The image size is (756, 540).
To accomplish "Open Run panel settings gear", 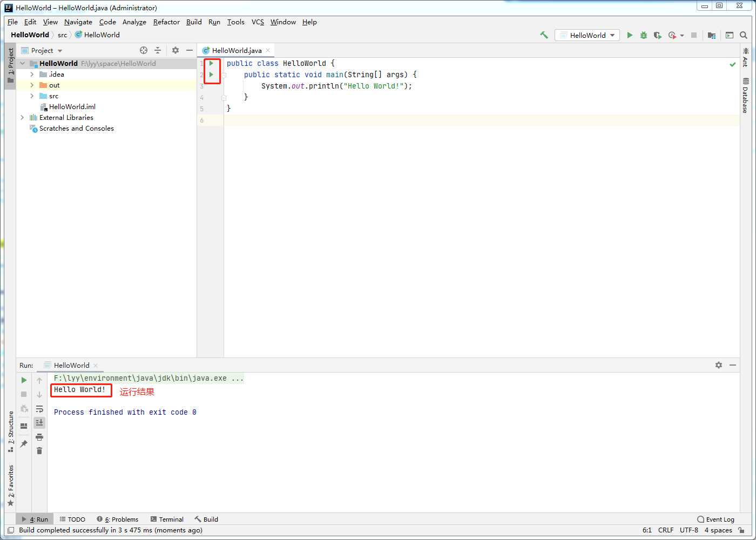I will tap(719, 365).
